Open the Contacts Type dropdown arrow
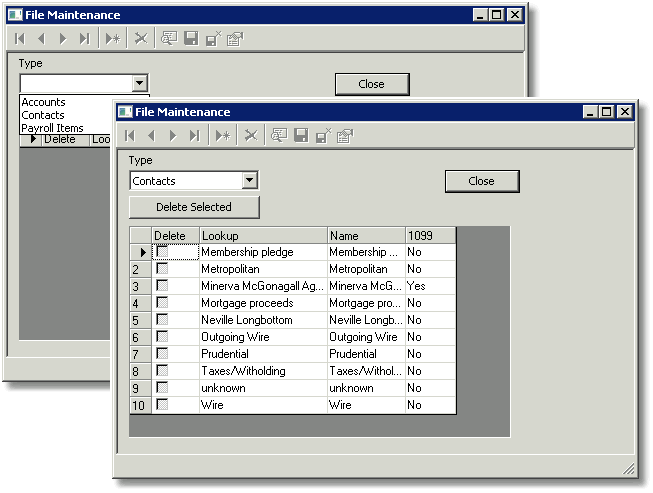653x493 pixels. [249, 180]
